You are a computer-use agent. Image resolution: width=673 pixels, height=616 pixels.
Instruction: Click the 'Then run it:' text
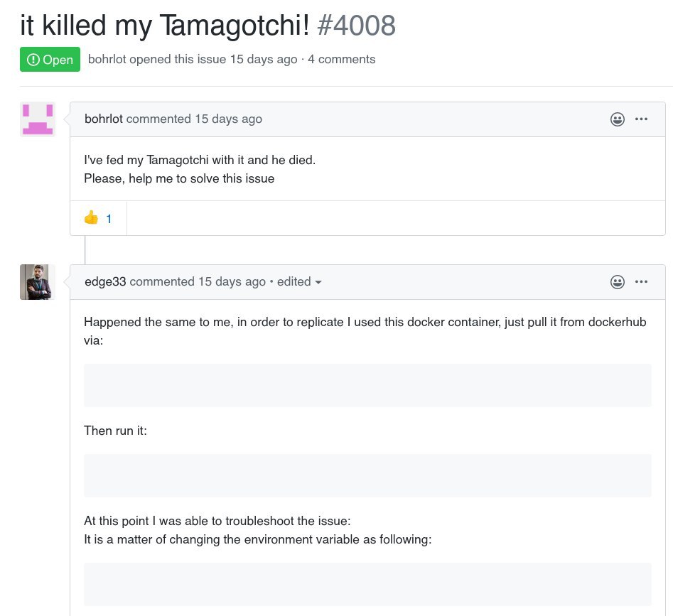pyautogui.click(x=115, y=431)
